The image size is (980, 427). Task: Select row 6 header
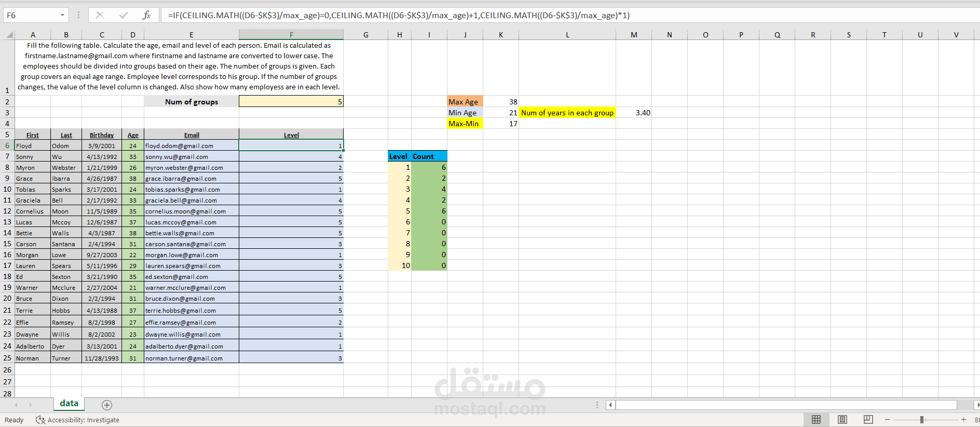(x=7, y=145)
